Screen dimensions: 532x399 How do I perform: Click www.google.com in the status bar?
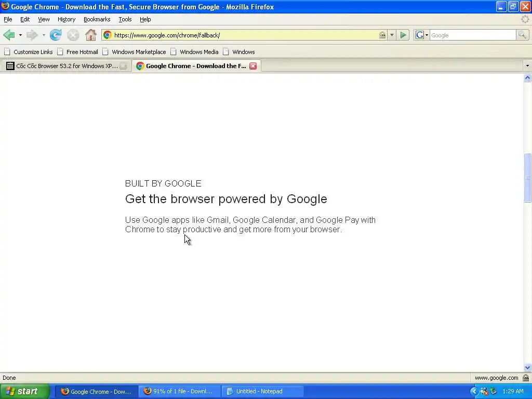point(496,378)
